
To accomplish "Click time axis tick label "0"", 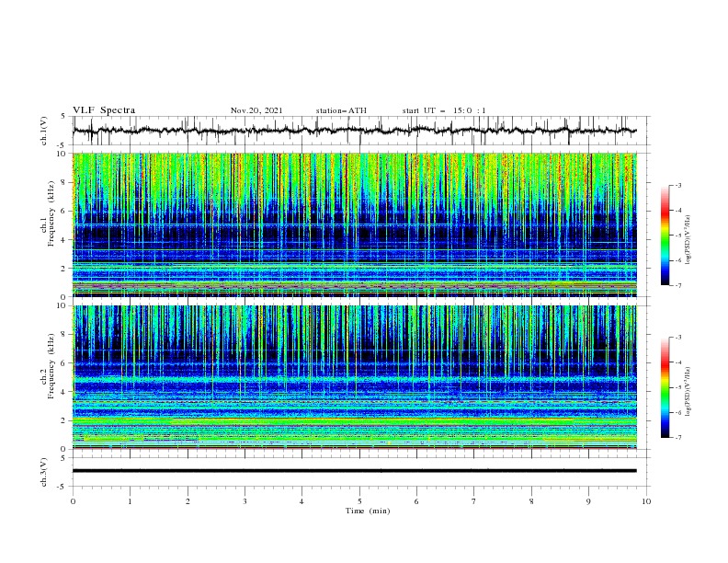I will click(x=73, y=501).
